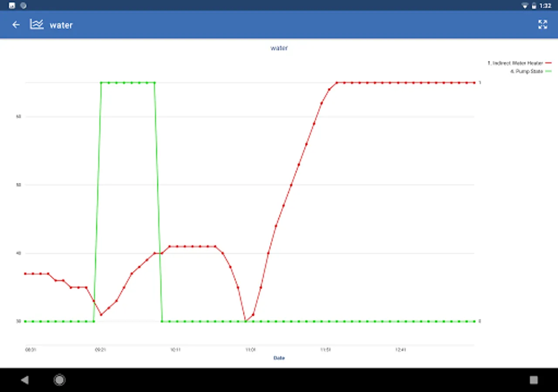
Task: Click the 12:41 time axis label
Action: [x=401, y=349]
